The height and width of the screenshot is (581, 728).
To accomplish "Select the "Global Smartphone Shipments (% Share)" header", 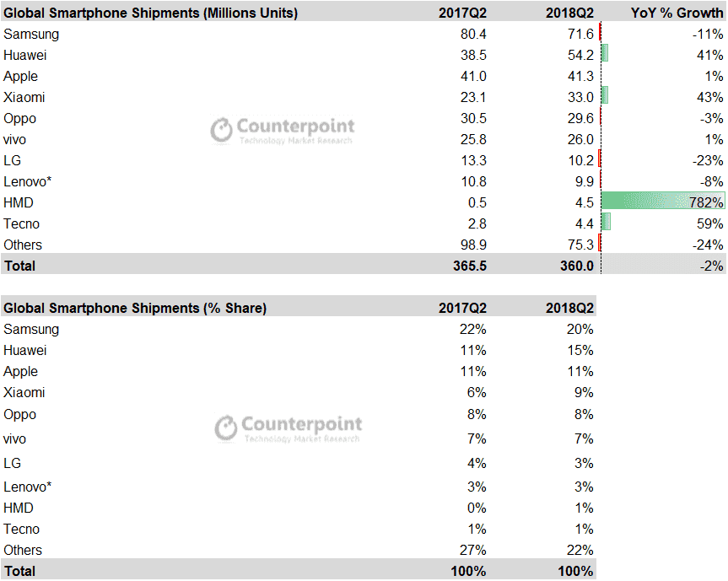I will pyautogui.click(x=135, y=308).
